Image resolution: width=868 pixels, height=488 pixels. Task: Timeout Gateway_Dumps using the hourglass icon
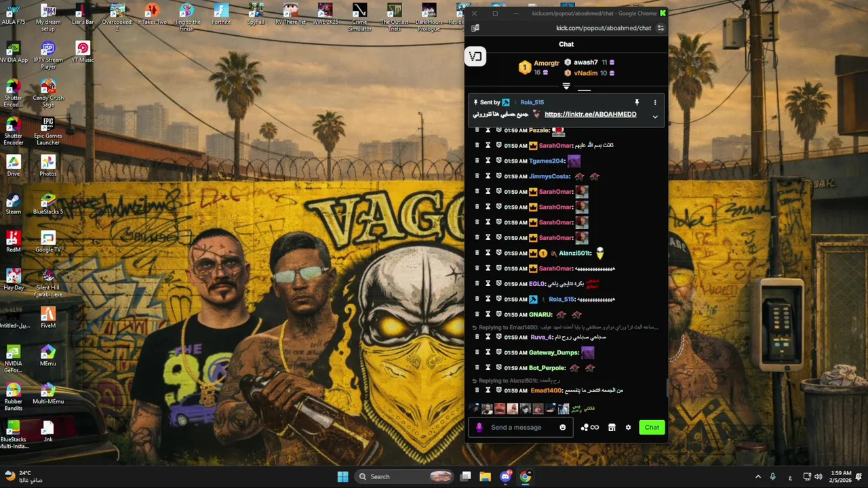pos(488,352)
